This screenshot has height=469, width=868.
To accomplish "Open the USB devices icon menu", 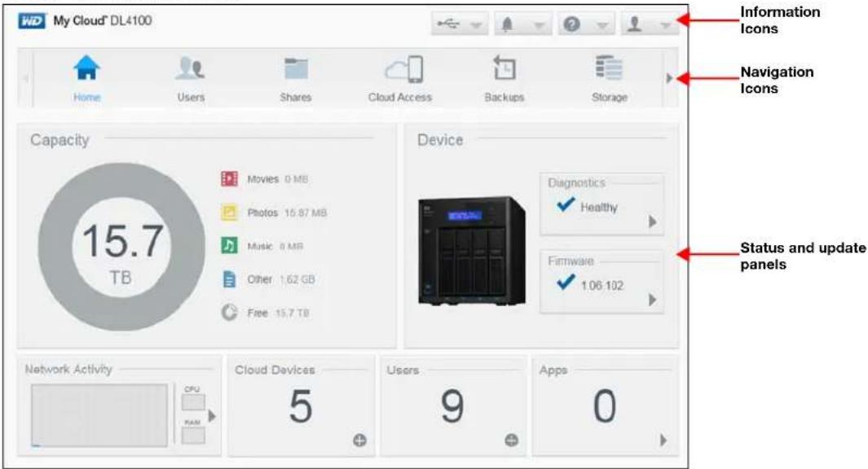I will (447, 24).
